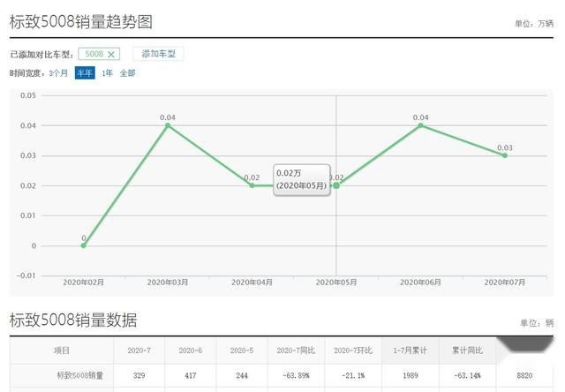Click the 1-7月累计 column header
This screenshot has width=565, height=392.
pos(410,351)
